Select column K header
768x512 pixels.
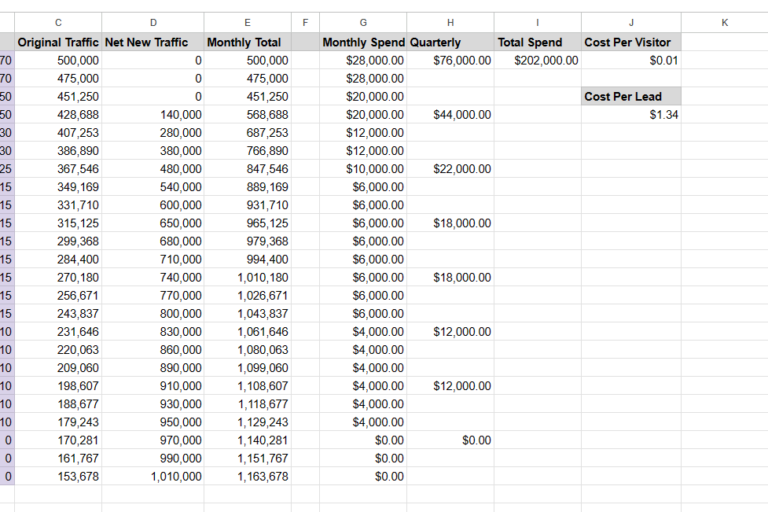pos(724,22)
